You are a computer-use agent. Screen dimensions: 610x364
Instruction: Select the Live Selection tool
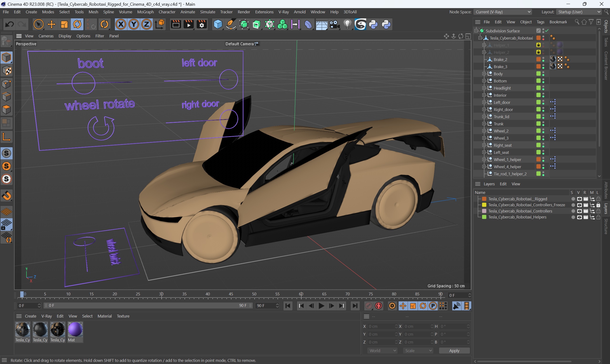click(39, 24)
